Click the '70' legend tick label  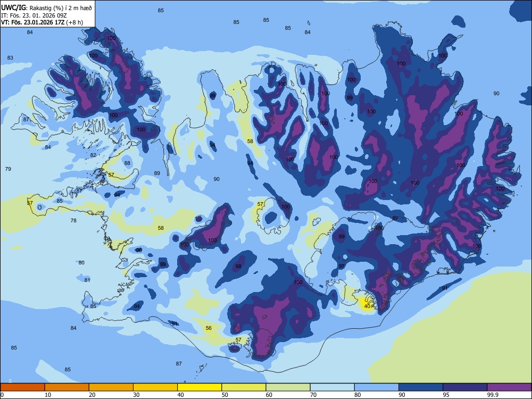coord(313,395)
